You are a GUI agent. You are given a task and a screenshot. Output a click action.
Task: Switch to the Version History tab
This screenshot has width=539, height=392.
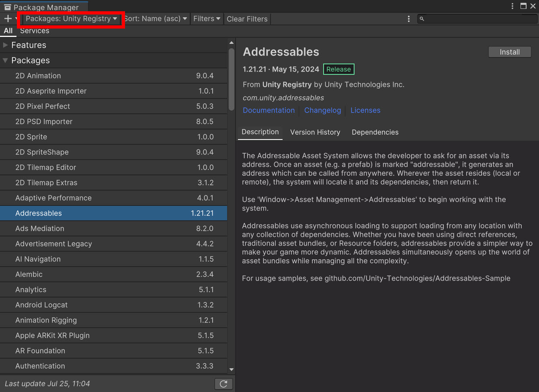pyautogui.click(x=315, y=132)
